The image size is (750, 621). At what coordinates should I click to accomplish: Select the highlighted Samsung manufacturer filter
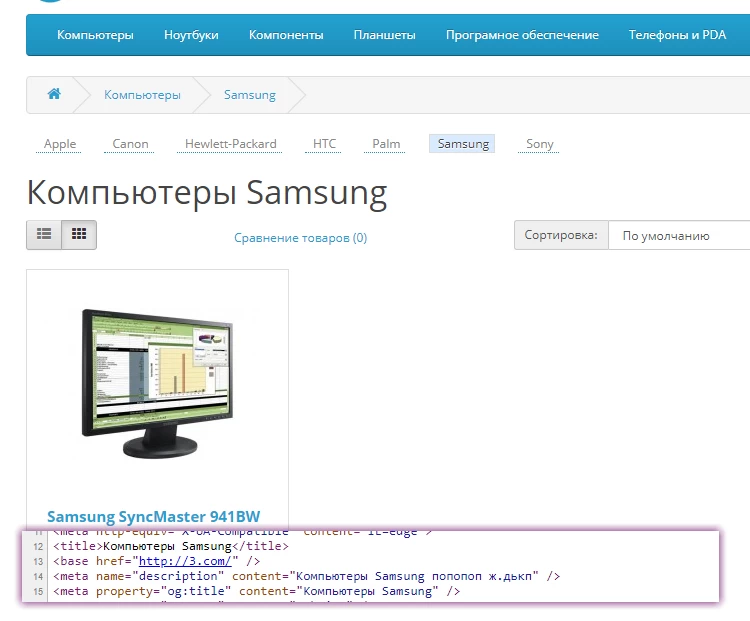(463, 144)
